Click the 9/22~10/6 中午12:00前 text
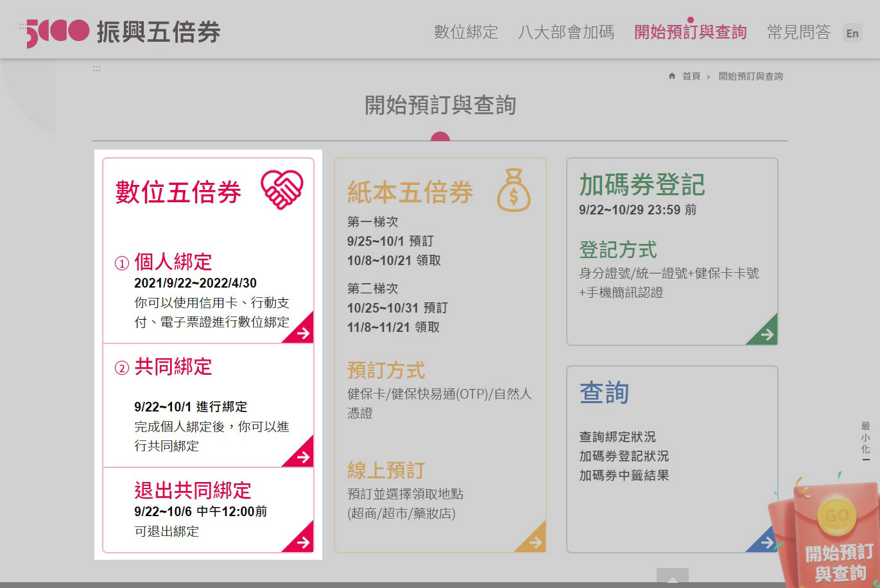The height and width of the screenshot is (588, 880). click(200, 512)
